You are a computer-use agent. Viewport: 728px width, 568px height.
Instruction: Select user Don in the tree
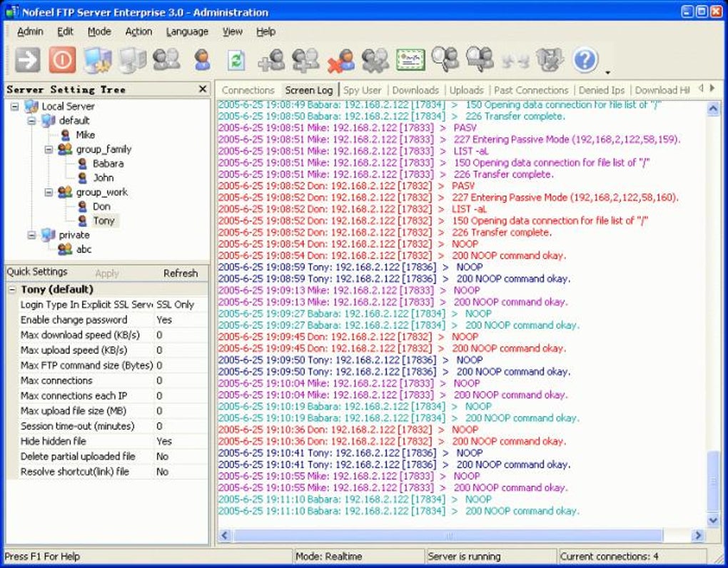101,206
